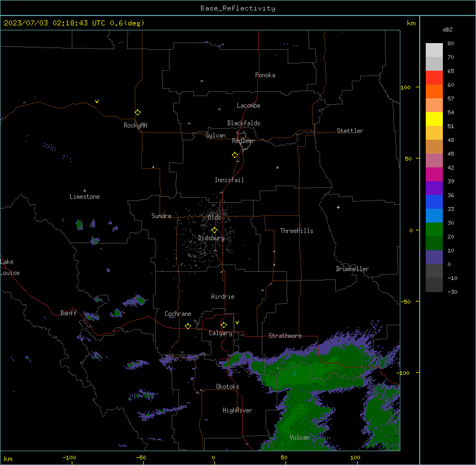Viewport: 476px width, 465px height.
Task: Click the yellow V marker east of Calgary diamond
Action: [x=237, y=323]
